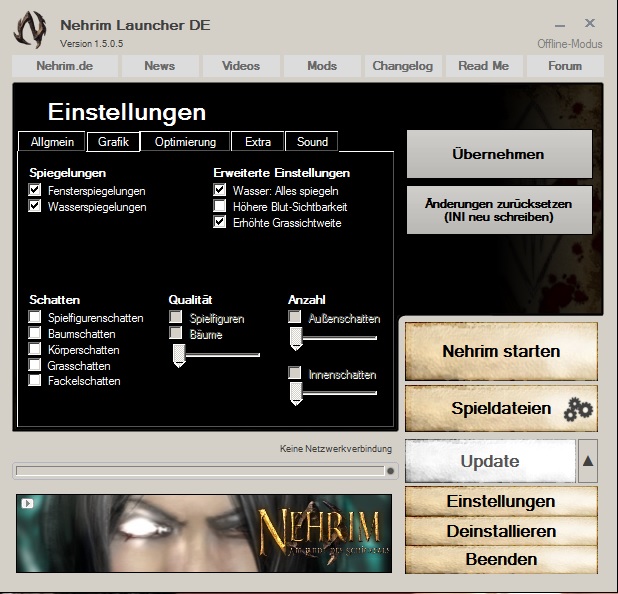
Task: Uncheck Erhöhte Grassichtweite
Action: pyautogui.click(x=220, y=222)
